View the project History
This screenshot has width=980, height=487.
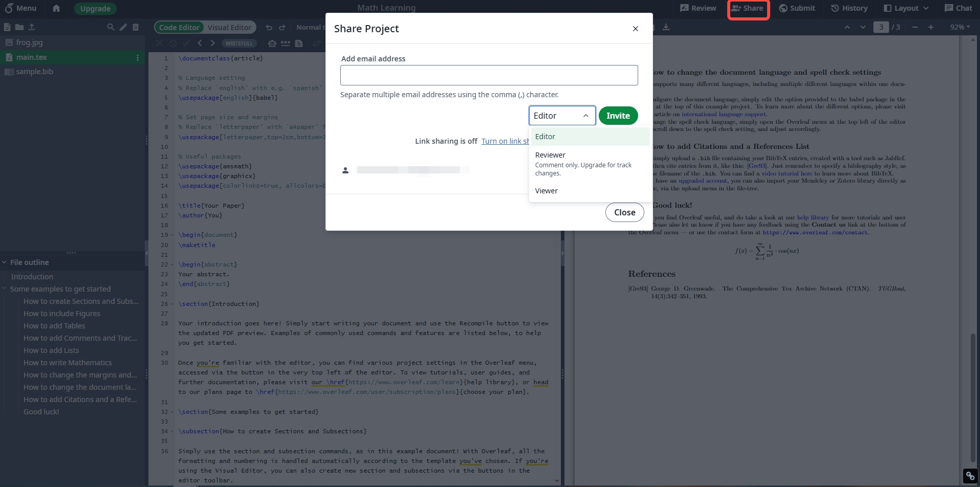[x=849, y=8]
